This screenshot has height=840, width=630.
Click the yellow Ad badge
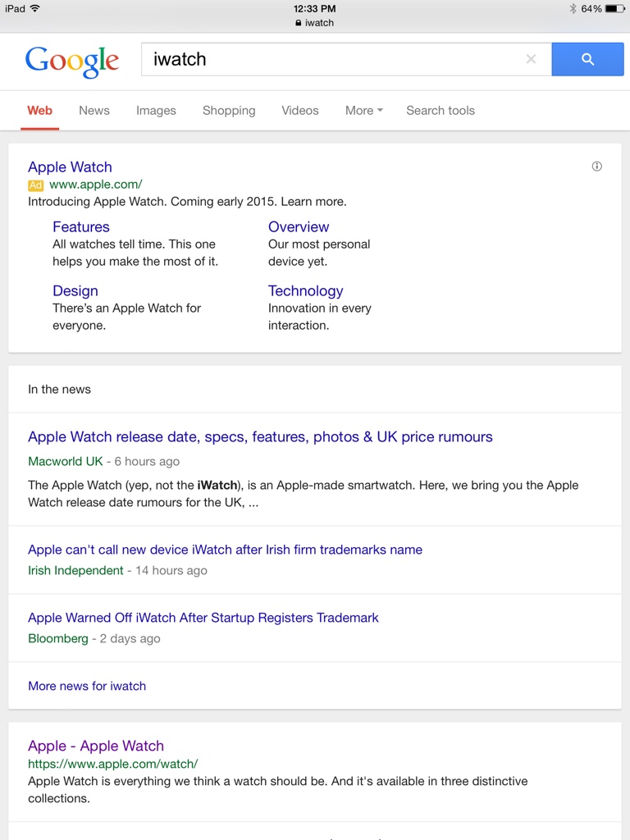coord(35,185)
